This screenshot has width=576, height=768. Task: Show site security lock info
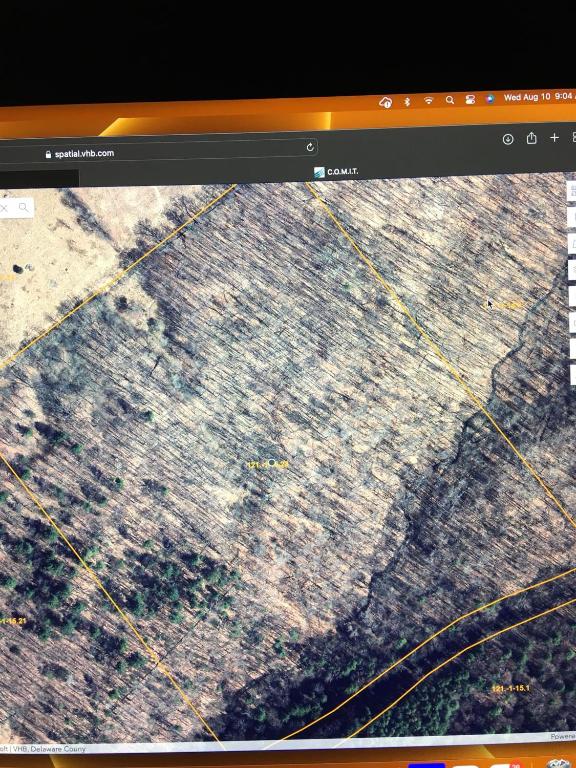pyautogui.click(x=48, y=154)
